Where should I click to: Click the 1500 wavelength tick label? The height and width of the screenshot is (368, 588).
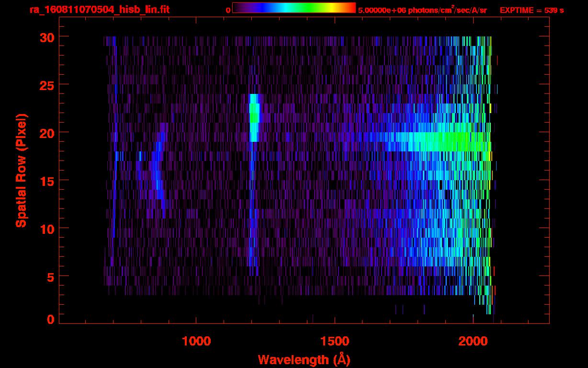(335, 341)
